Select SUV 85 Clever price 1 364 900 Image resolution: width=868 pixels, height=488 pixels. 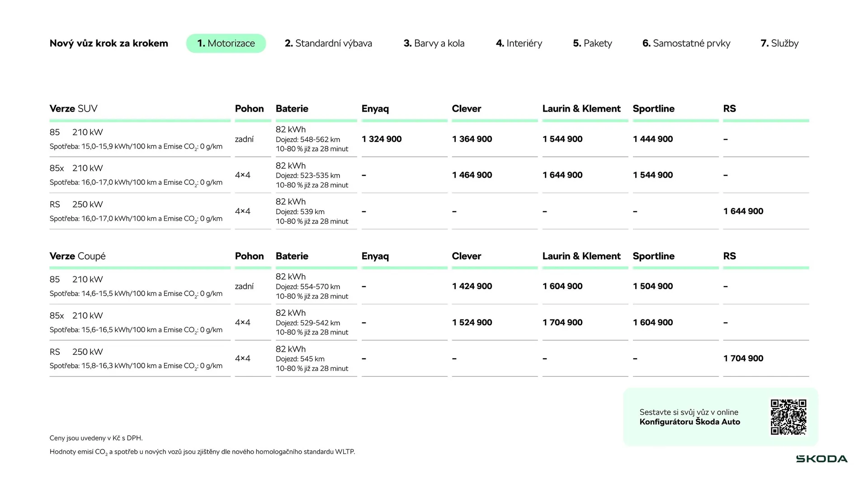[472, 139]
